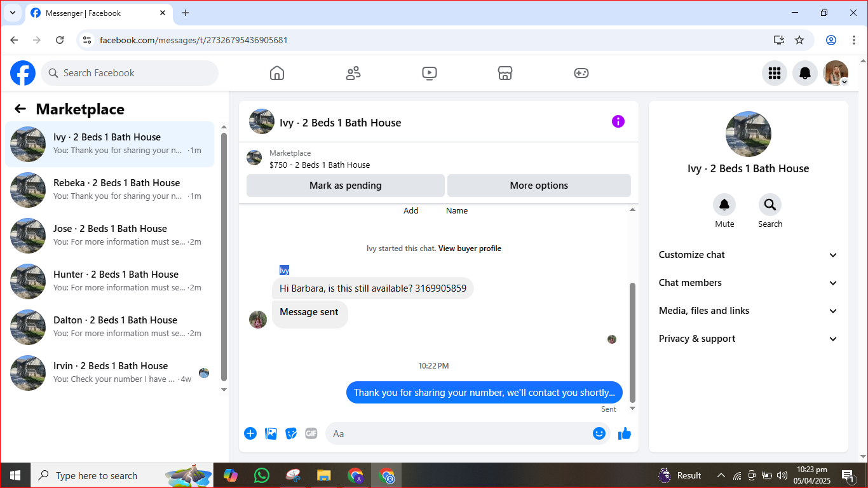Show hidden system tray icons chevron
Viewport: 868px width, 488px height.
click(x=721, y=475)
